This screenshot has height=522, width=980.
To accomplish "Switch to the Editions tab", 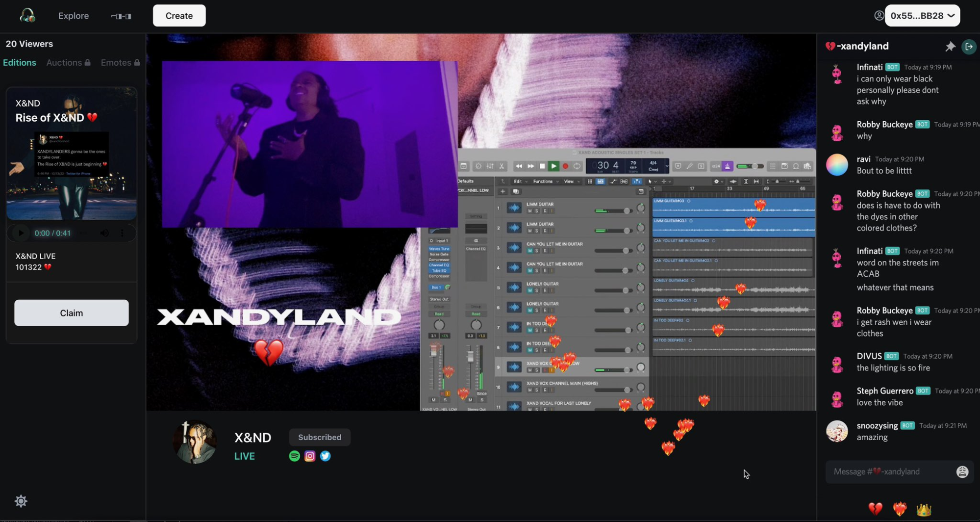I will click(x=20, y=63).
